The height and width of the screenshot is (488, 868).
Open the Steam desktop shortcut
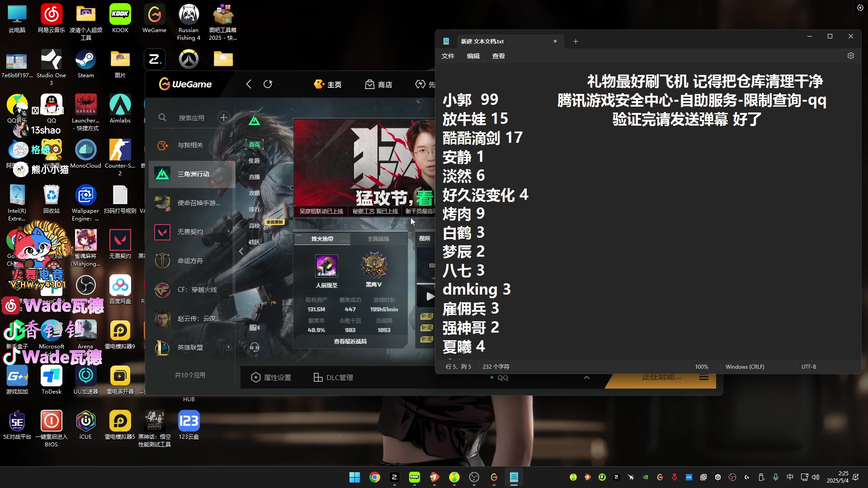(85, 64)
